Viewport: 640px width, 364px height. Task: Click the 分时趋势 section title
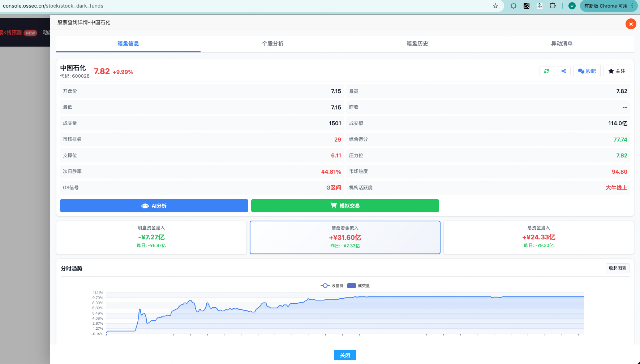(72, 269)
